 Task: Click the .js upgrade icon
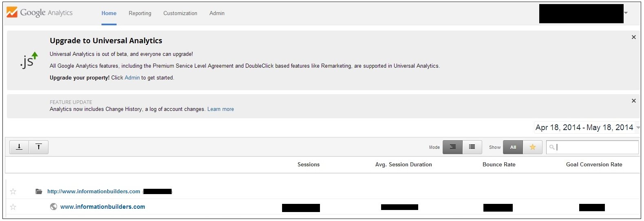[29, 60]
